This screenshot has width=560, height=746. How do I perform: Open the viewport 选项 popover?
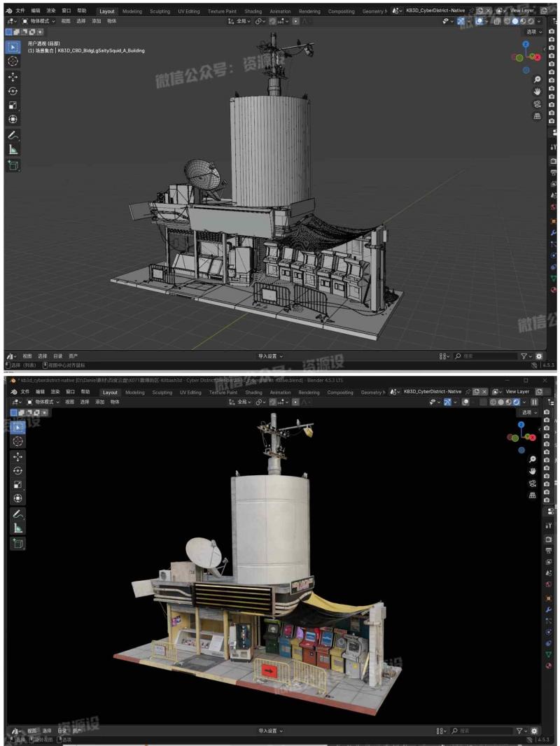533,32
